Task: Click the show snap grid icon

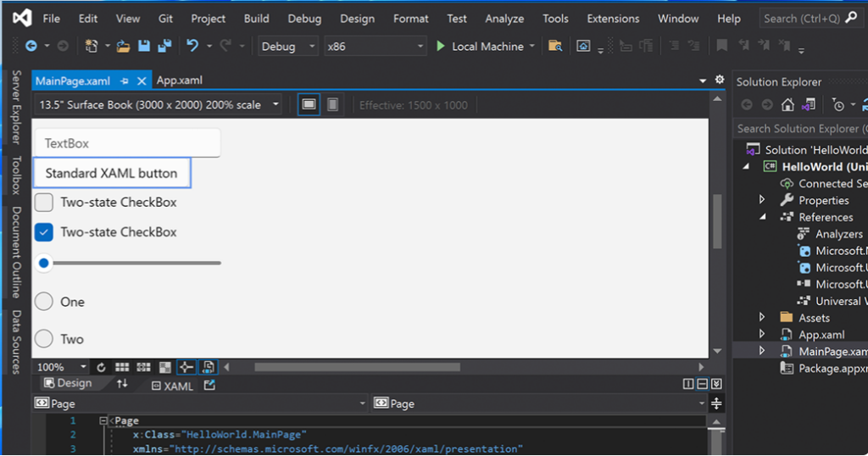Action: [x=122, y=367]
